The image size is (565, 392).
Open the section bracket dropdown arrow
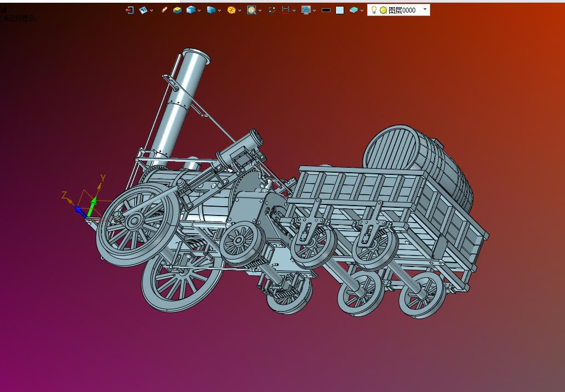294,10
